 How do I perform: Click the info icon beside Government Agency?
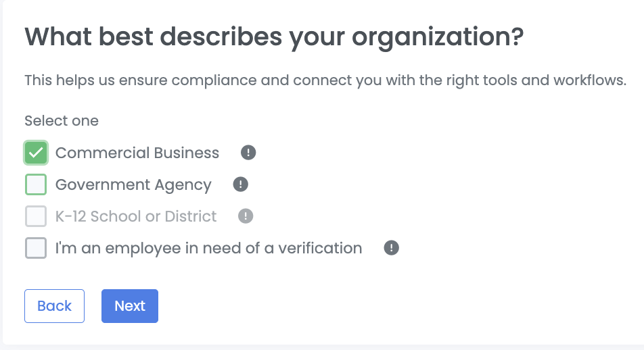(x=240, y=184)
